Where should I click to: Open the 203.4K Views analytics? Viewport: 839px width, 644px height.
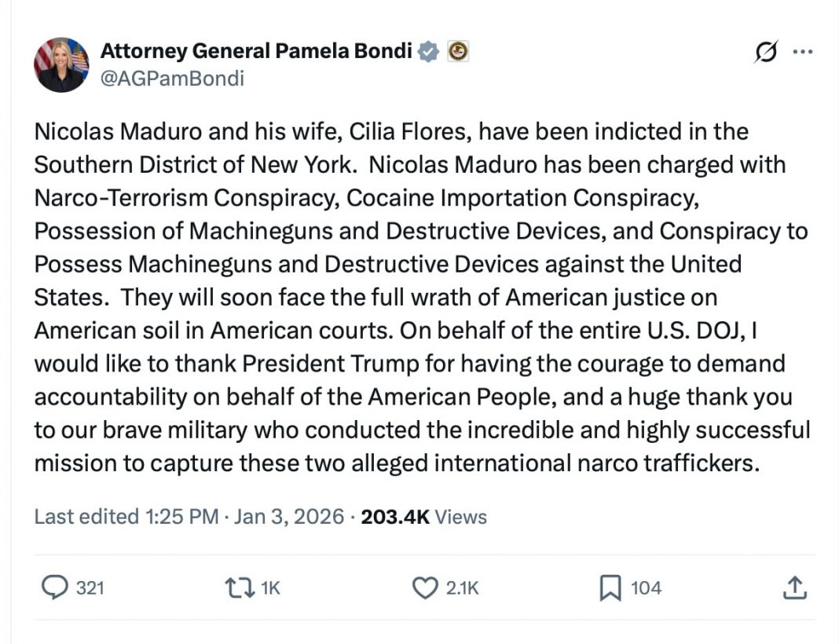423,516
